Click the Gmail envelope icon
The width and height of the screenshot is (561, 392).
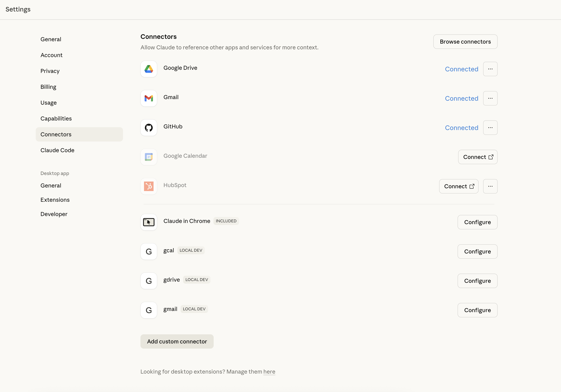(x=149, y=98)
